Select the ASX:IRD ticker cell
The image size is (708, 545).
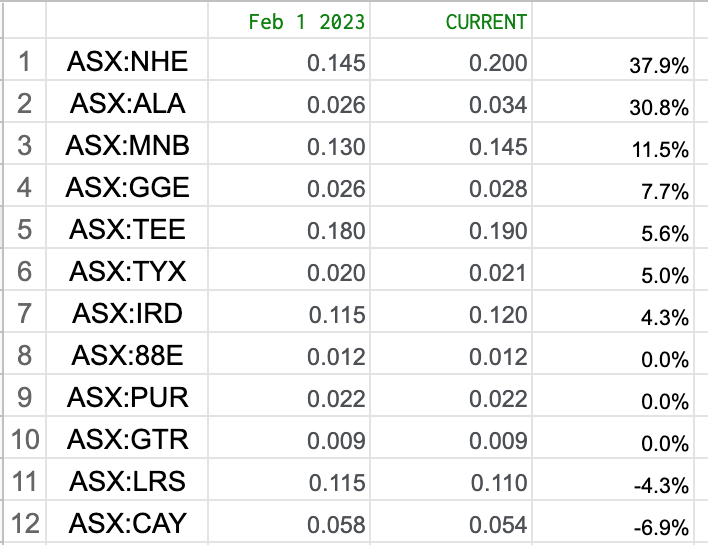pyautogui.click(x=127, y=312)
